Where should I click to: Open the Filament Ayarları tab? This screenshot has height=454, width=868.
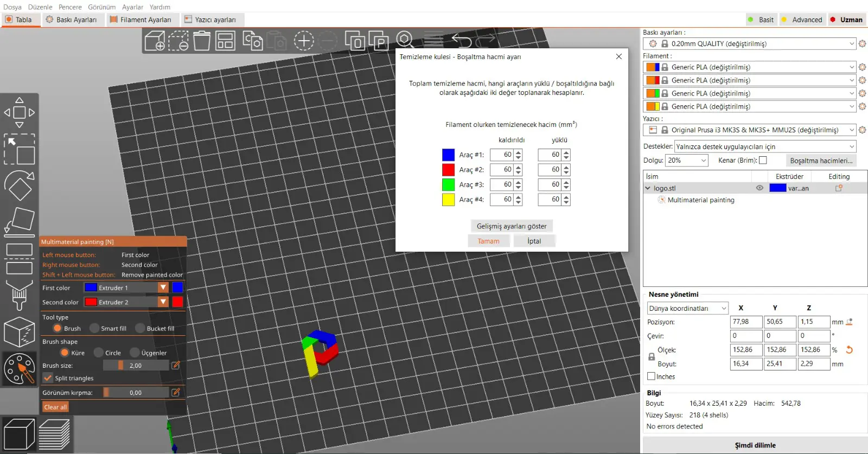point(141,20)
